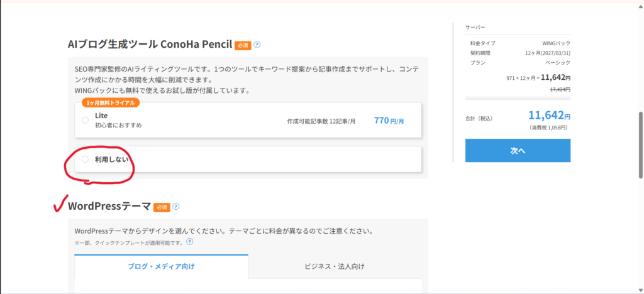Switch to ブログ・メディア向け tab
Image resolution: width=644 pixels, height=294 pixels.
point(161,266)
